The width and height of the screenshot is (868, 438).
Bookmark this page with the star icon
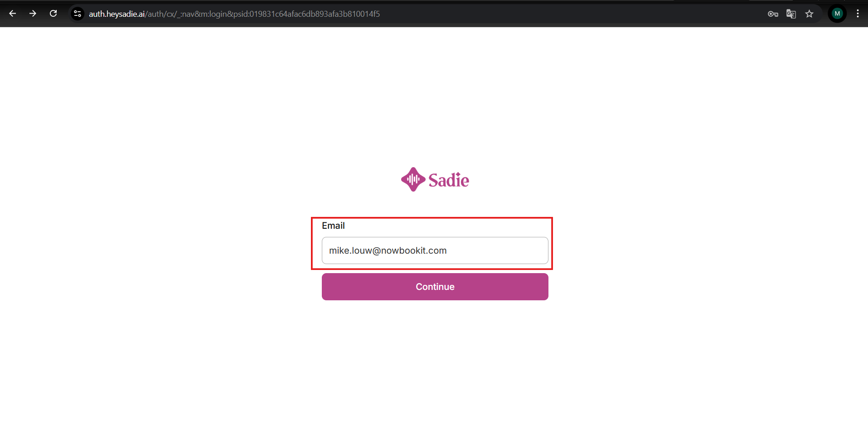809,14
